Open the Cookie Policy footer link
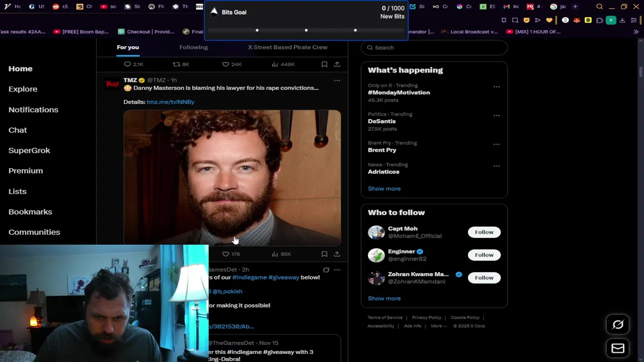Viewport: 644px width, 362px height. tap(465, 318)
